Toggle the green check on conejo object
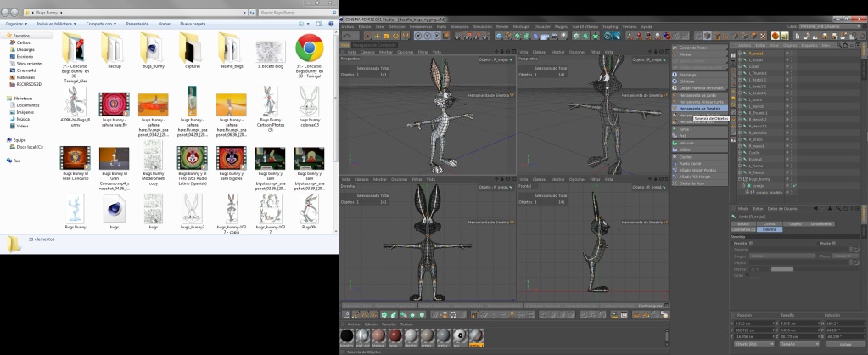Image resolution: width=868 pixels, height=355 pixels. pos(794,185)
